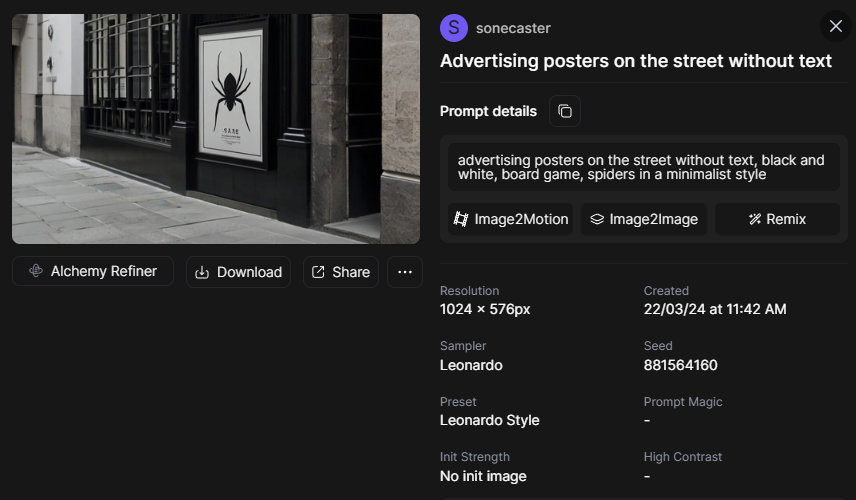Click the Prompt details label
The height and width of the screenshot is (500, 856).
point(488,111)
